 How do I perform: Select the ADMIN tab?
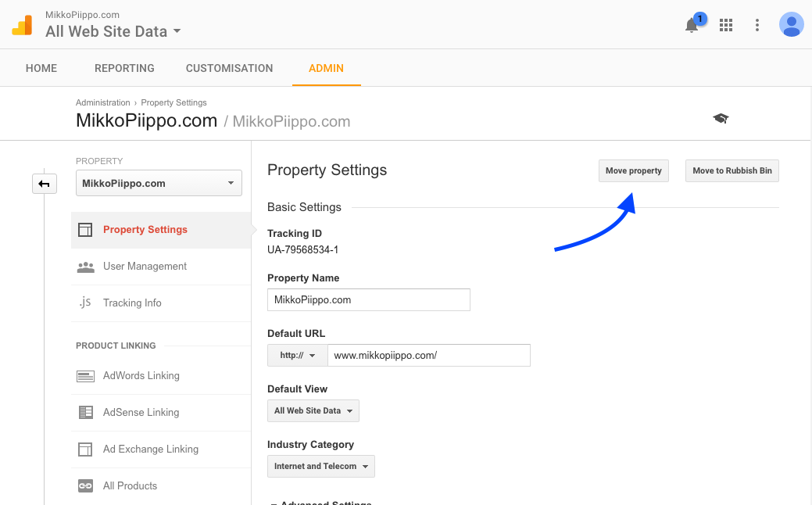pyautogui.click(x=326, y=68)
